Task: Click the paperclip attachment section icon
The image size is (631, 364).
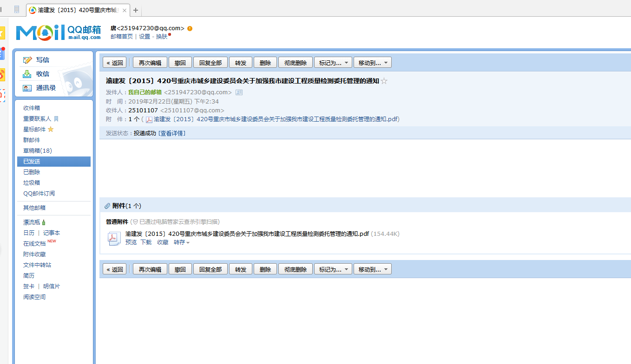Action: [107, 206]
